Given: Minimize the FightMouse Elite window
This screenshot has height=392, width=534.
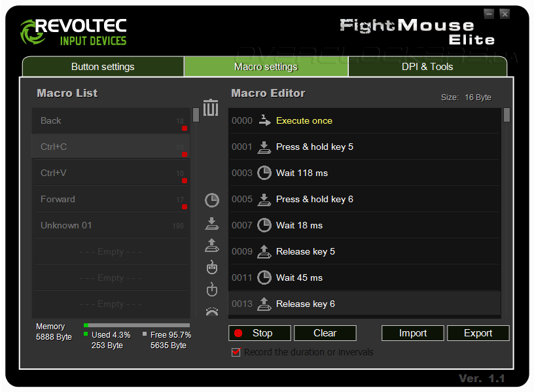Looking at the screenshot, I should pos(489,14).
